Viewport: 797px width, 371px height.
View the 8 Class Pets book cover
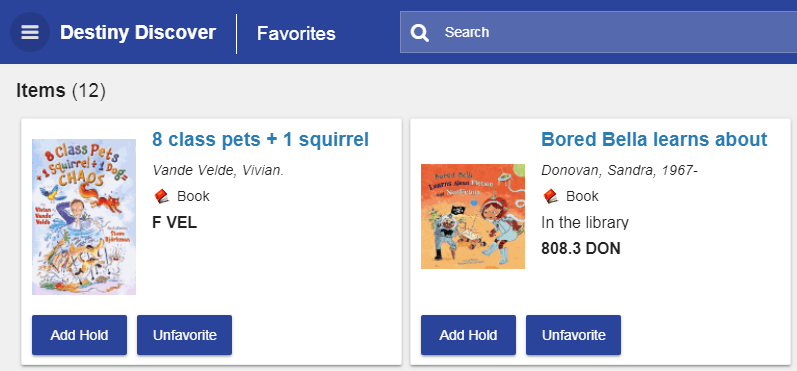pyautogui.click(x=84, y=217)
